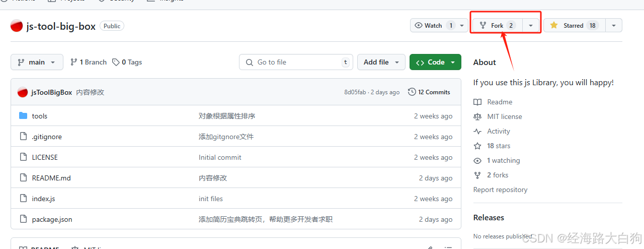Click the package.json file icon
The height and width of the screenshot is (249, 644).
(23, 219)
